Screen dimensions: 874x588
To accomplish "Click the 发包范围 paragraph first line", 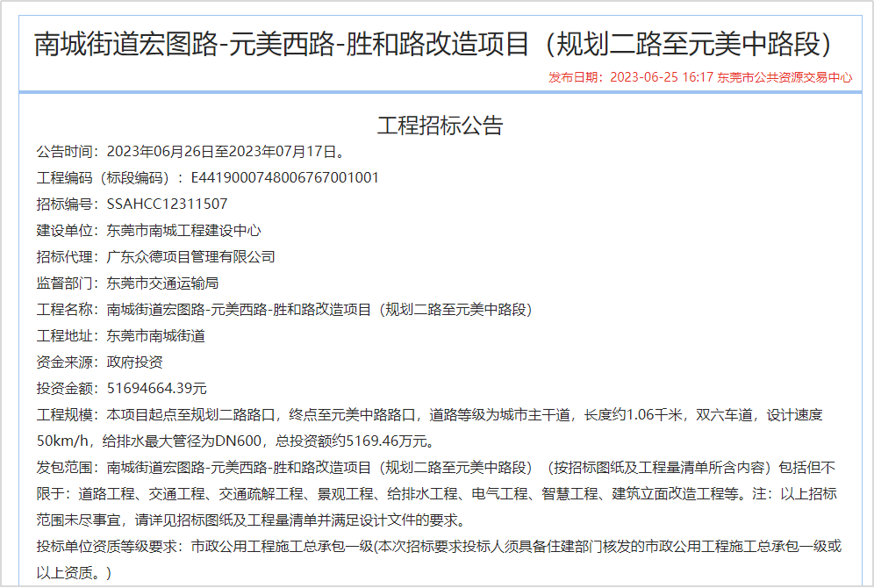I will point(436,467).
